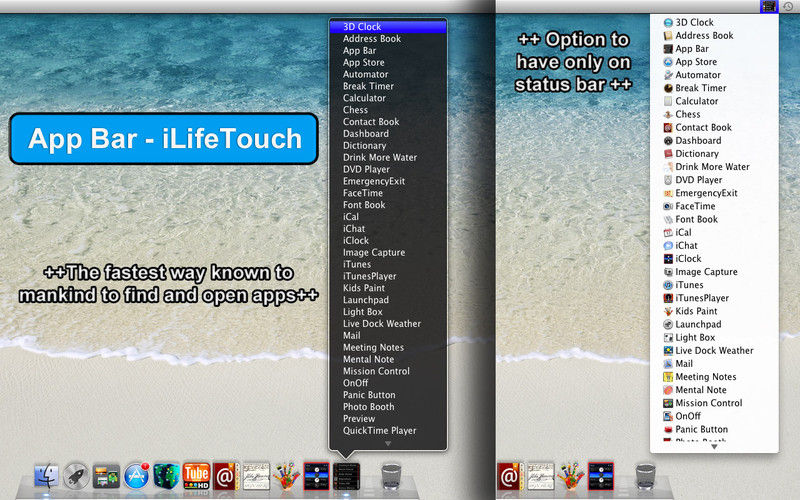Open the handwritten notes icon in left dock
The width and height of the screenshot is (800, 500).
pos(256,476)
